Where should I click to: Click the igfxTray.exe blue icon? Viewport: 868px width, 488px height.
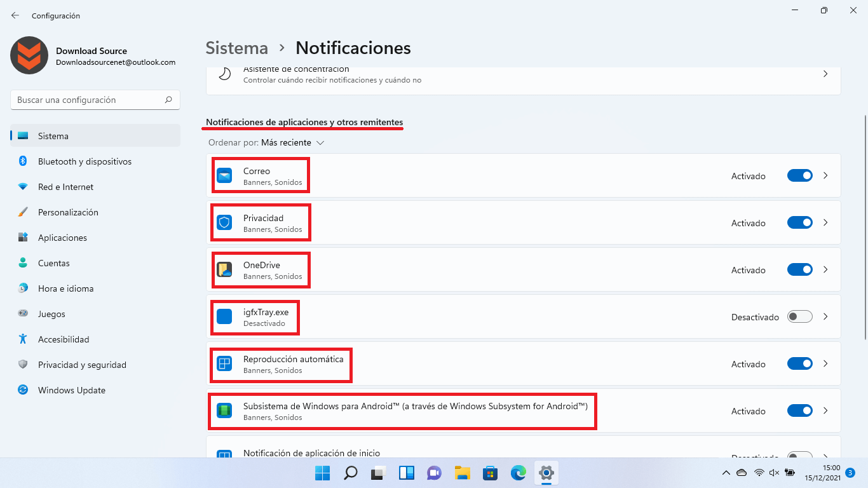(224, 316)
